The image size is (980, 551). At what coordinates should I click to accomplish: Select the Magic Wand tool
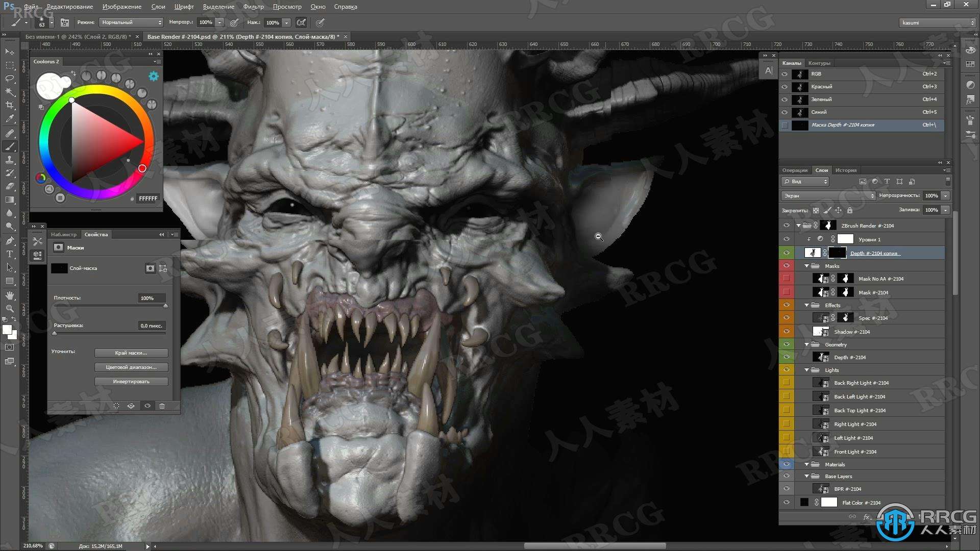tap(10, 92)
